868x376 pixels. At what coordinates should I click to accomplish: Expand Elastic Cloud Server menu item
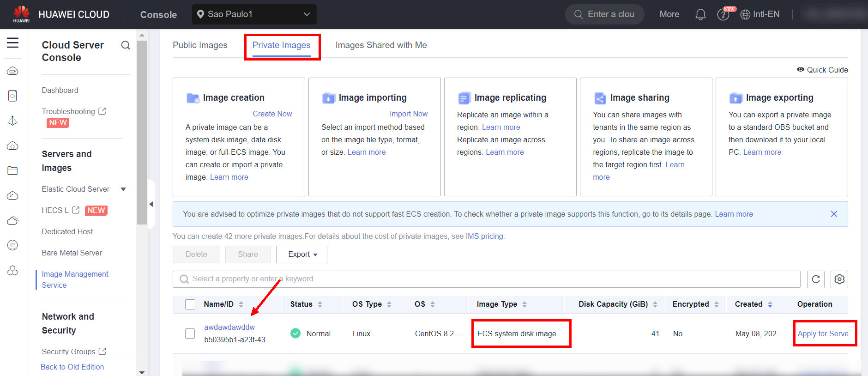pyautogui.click(x=123, y=189)
